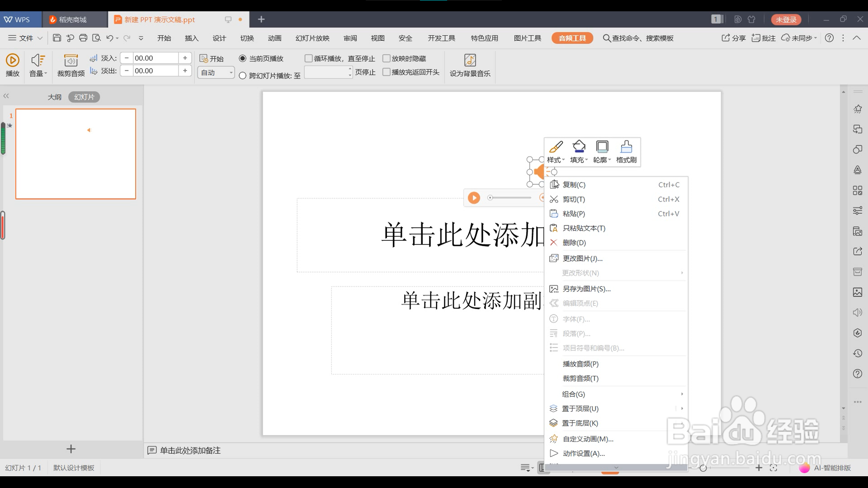Click Set as background music icon
This screenshot has width=868, height=488.
point(470,60)
